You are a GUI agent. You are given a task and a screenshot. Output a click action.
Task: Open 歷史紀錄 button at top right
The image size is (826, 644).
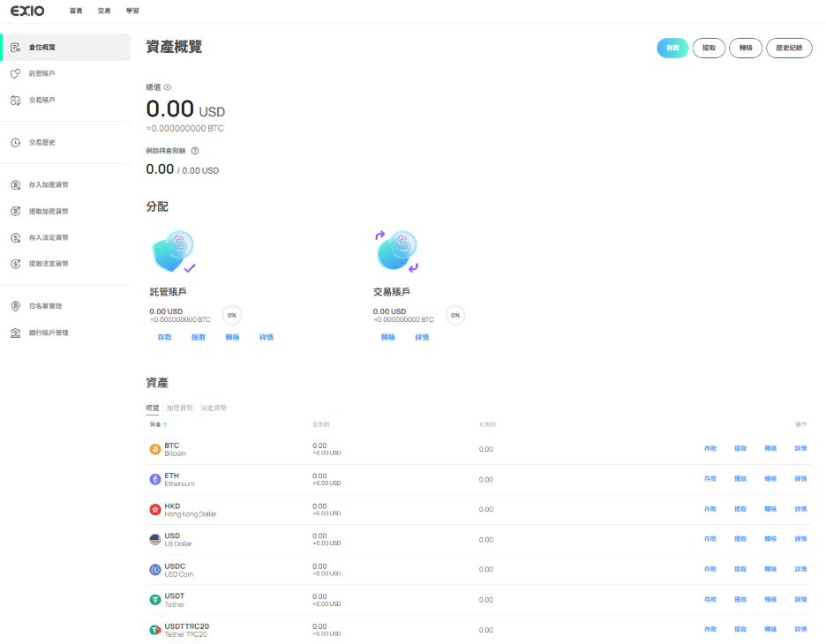(789, 48)
